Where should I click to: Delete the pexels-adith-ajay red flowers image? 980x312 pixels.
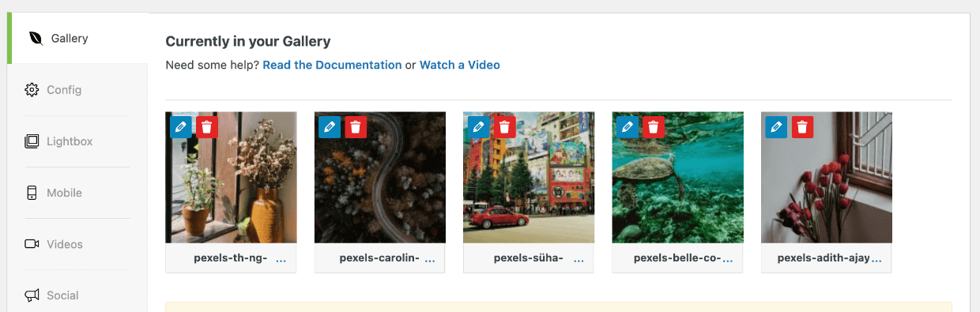(802, 126)
